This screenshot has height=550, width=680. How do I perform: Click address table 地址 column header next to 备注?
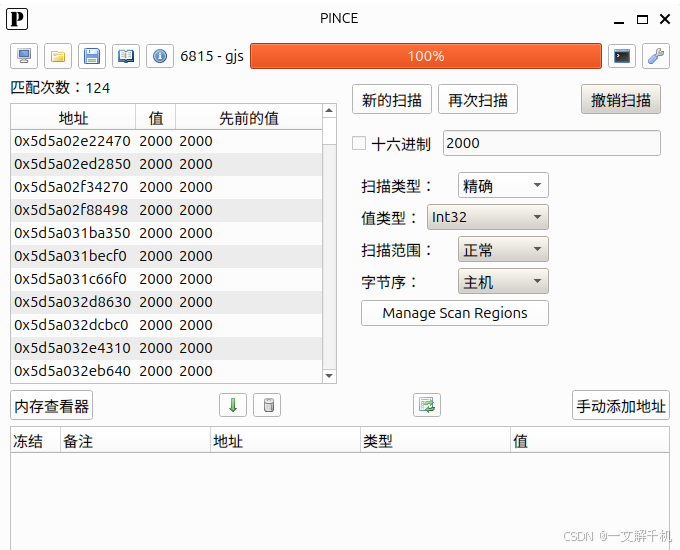coord(285,441)
